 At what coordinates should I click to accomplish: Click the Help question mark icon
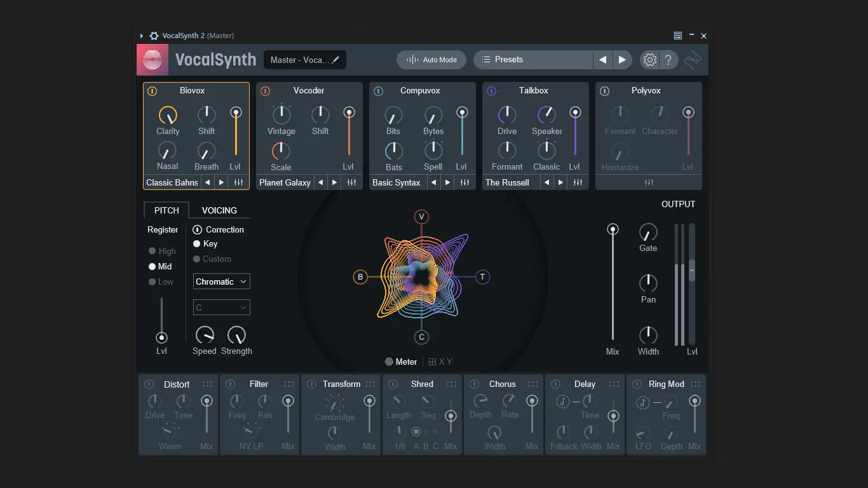tap(668, 59)
